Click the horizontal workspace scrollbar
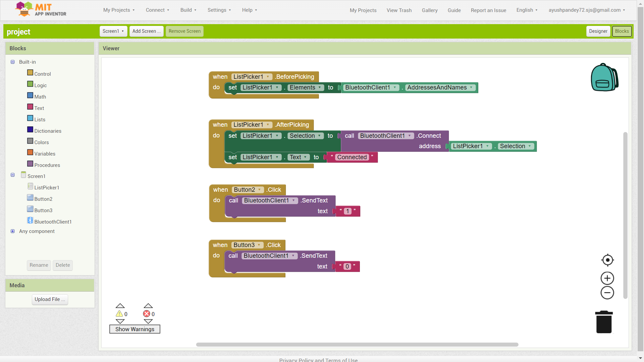644x362 pixels. tap(357, 345)
